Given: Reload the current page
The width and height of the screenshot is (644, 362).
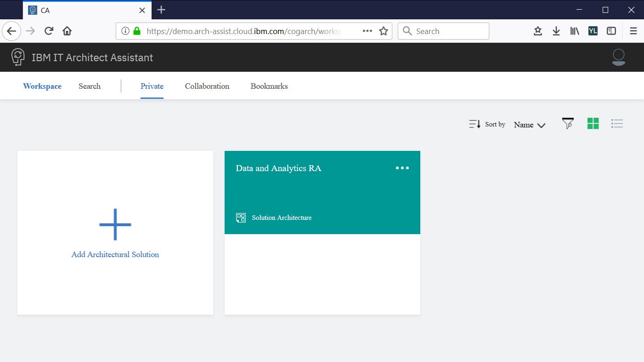Looking at the screenshot, I should 49,31.
